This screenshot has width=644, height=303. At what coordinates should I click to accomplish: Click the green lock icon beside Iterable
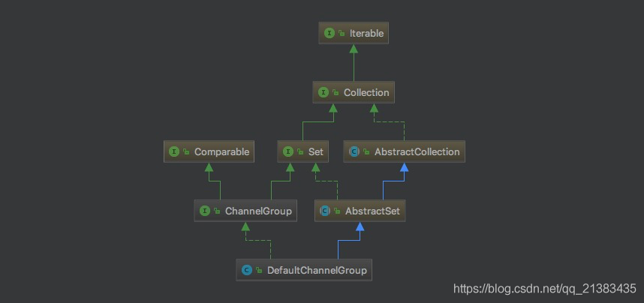pyautogui.click(x=341, y=34)
